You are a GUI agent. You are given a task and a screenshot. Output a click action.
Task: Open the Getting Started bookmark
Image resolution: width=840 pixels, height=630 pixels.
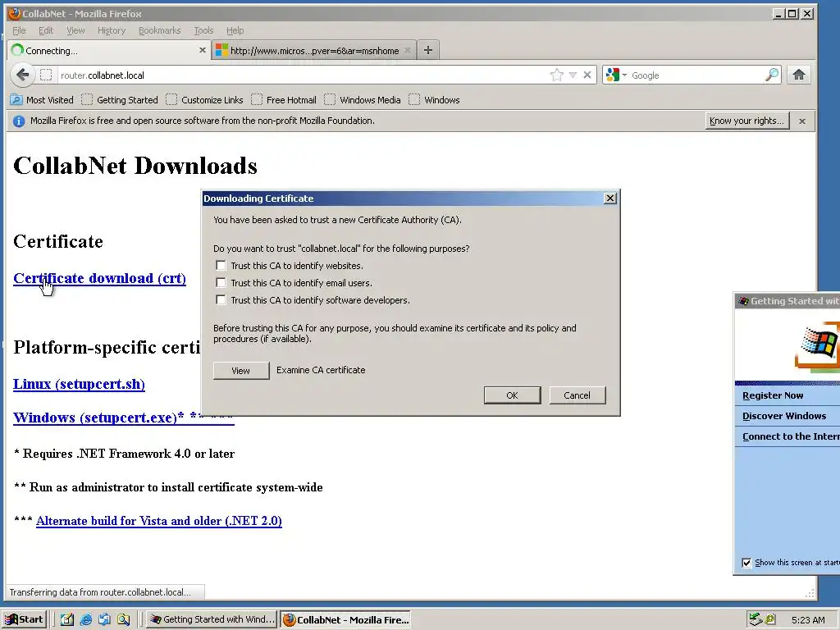point(120,99)
